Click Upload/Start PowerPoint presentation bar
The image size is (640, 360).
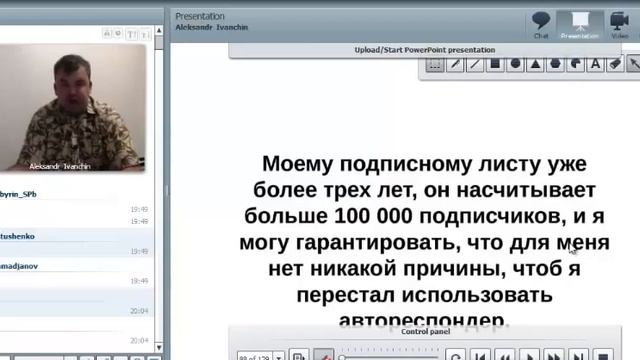(425, 50)
